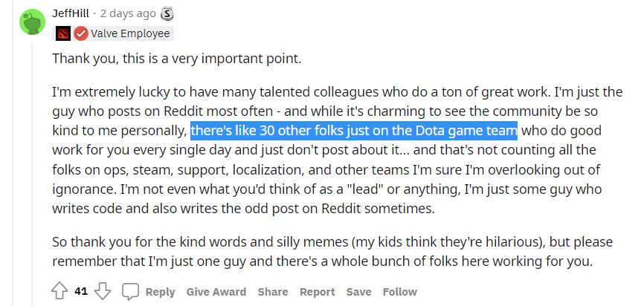Select Give Award under the comment
This screenshot has width=644, height=306.
point(217,292)
